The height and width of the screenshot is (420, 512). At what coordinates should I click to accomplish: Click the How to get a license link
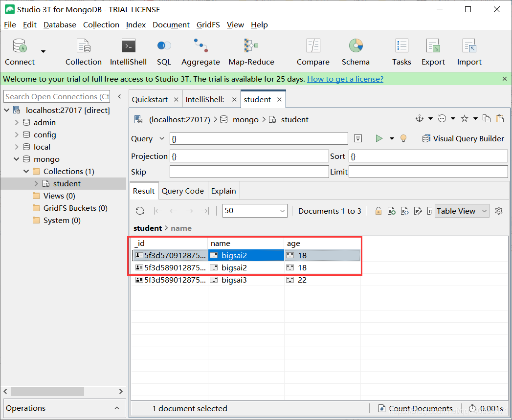coord(345,79)
